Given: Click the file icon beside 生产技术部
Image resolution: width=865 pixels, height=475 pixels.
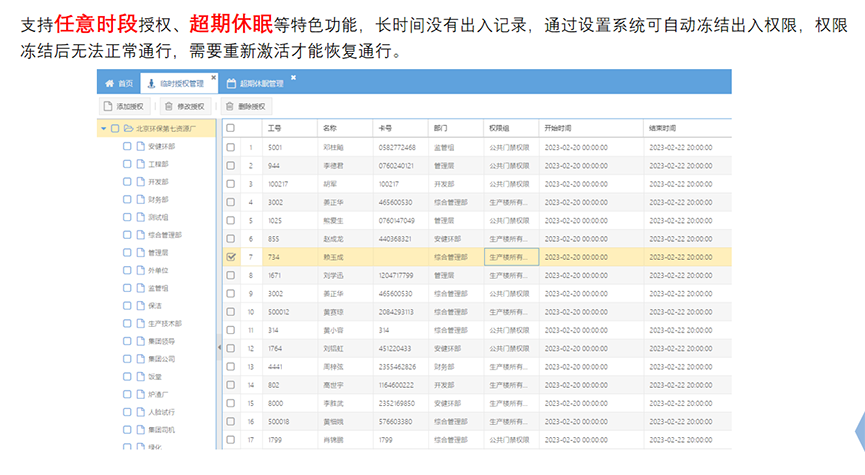Looking at the screenshot, I should [x=139, y=324].
